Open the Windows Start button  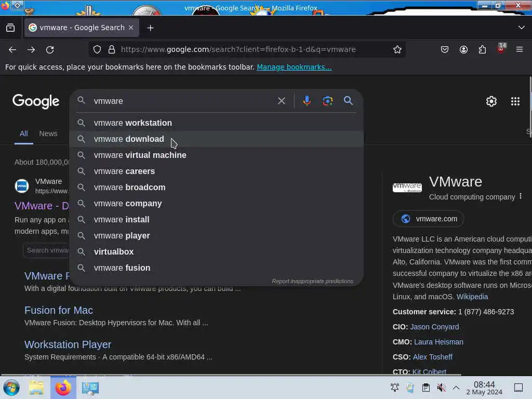[x=11, y=388]
